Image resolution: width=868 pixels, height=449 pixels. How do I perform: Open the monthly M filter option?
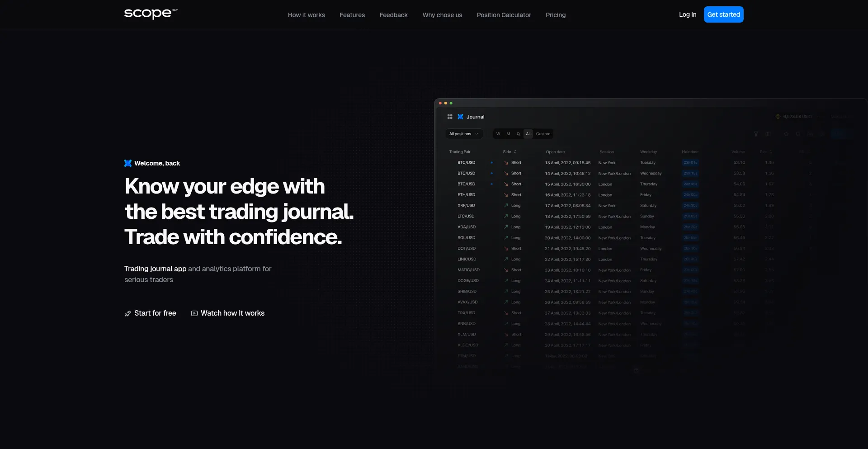tap(508, 134)
